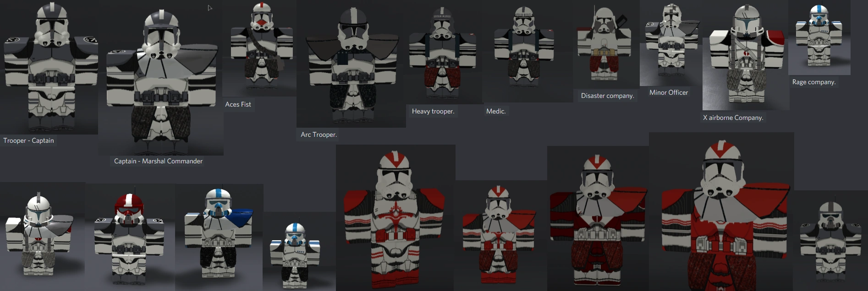Select the dark red helmet trooper image
Screen dimensions: 868x291
tap(130, 237)
